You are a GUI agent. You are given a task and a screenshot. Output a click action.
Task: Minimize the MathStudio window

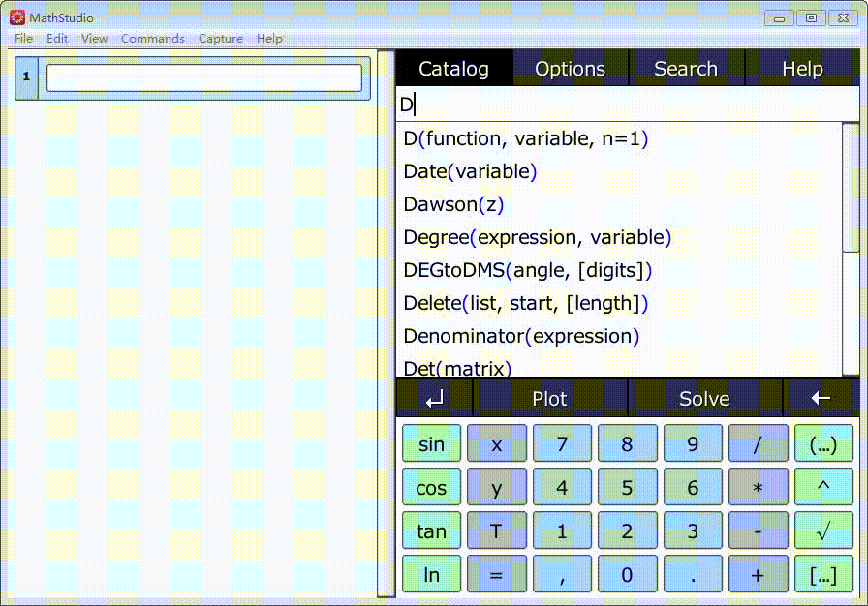point(779,18)
